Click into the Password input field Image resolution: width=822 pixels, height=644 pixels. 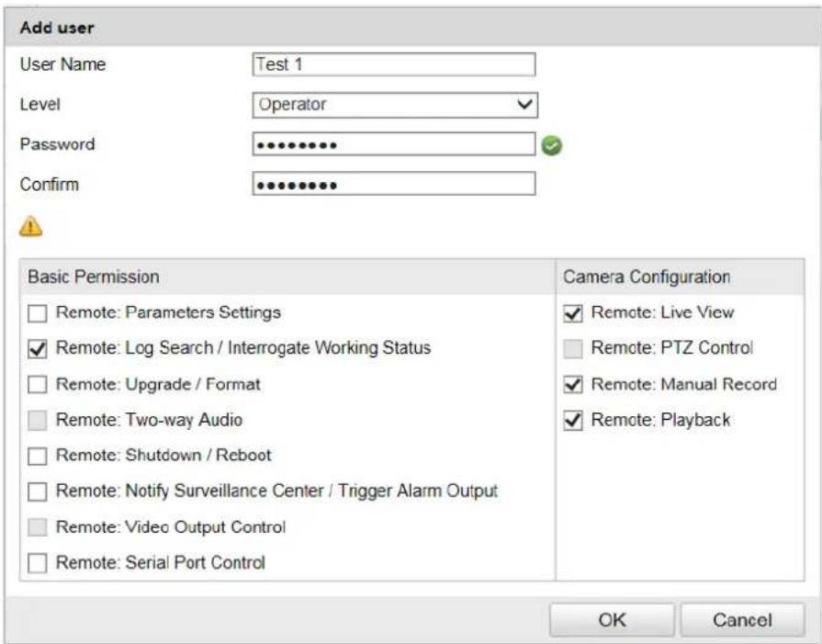point(394,144)
